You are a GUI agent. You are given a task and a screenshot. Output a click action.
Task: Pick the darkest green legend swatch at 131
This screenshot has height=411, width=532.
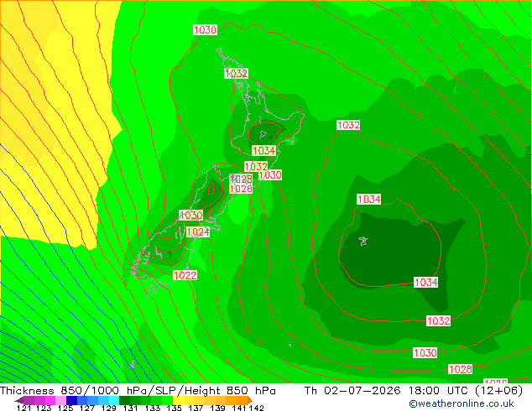124,400
